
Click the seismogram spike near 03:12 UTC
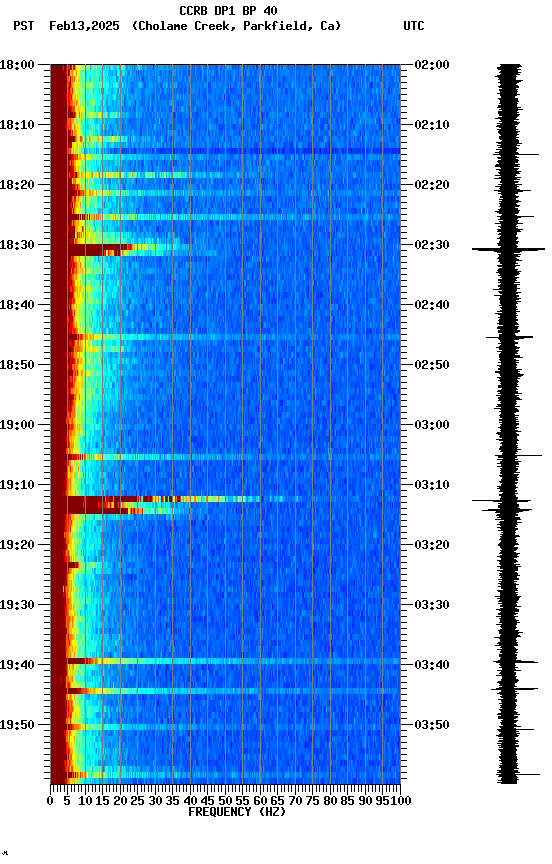coord(502,501)
